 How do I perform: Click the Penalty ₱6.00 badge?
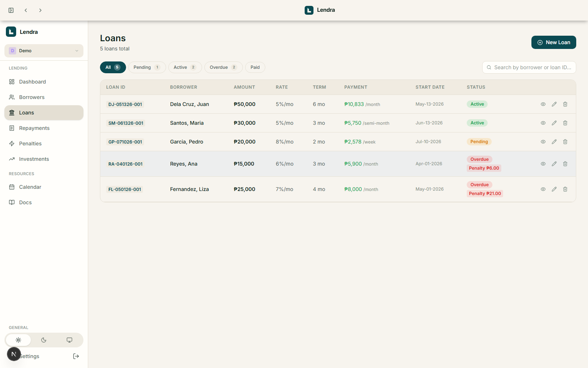pyautogui.click(x=484, y=168)
